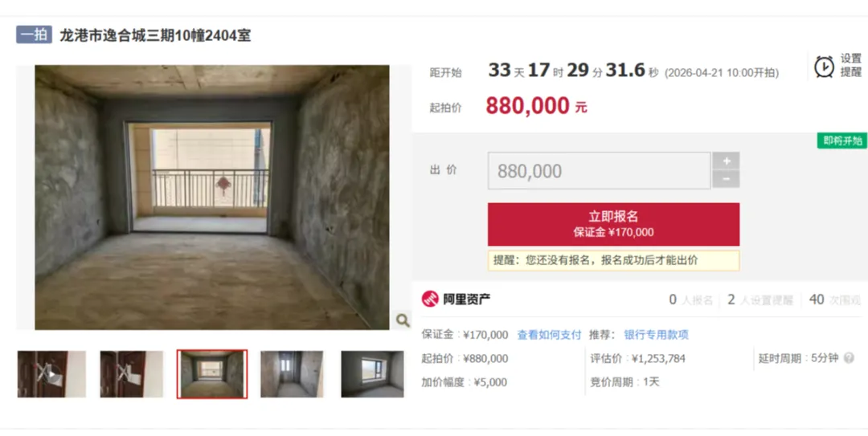Select the fifth window room thumbnail
The width and height of the screenshot is (868, 436).
(372, 374)
